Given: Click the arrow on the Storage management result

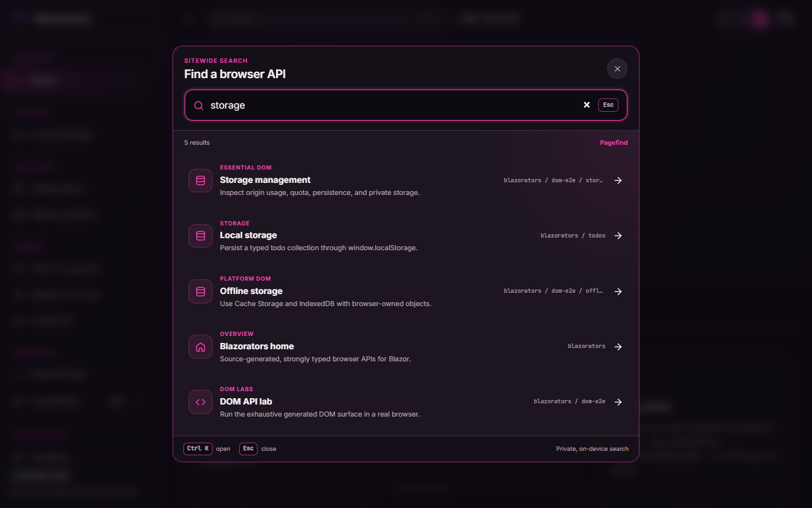Looking at the screenshot, I should pos(618,180).
